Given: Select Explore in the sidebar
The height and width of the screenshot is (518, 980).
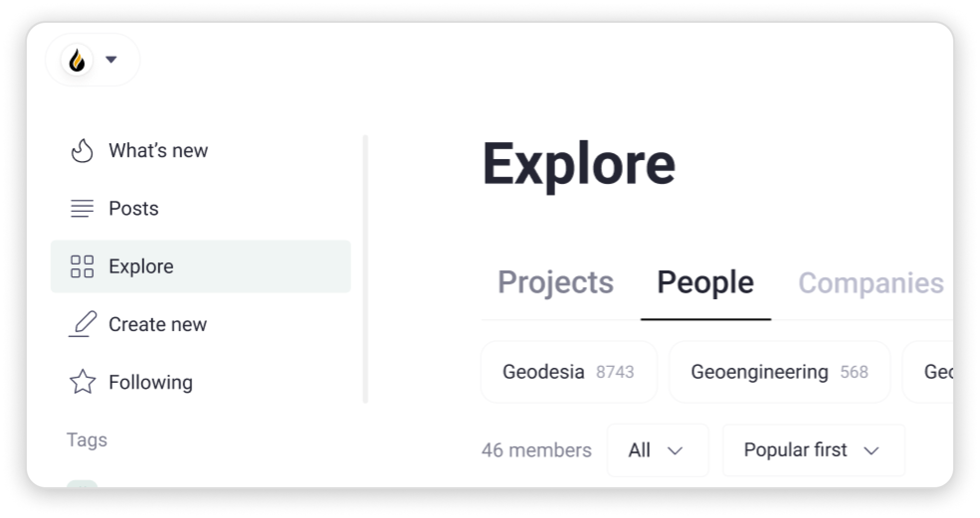Looking at the screenshot, I should [201, 266].
